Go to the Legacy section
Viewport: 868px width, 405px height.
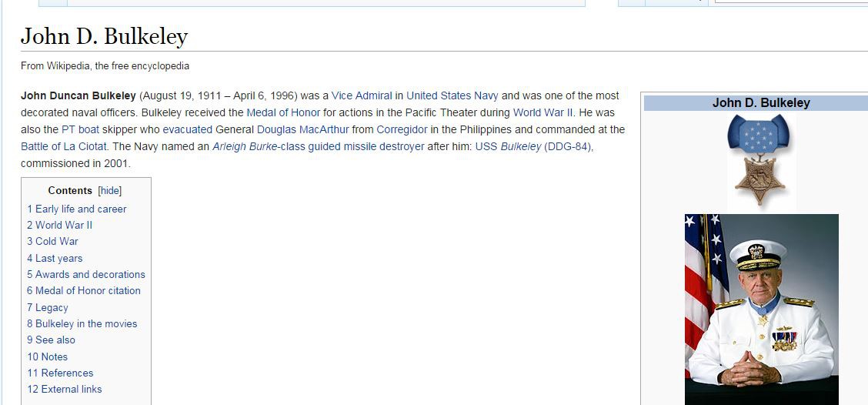tap(48, 307)
